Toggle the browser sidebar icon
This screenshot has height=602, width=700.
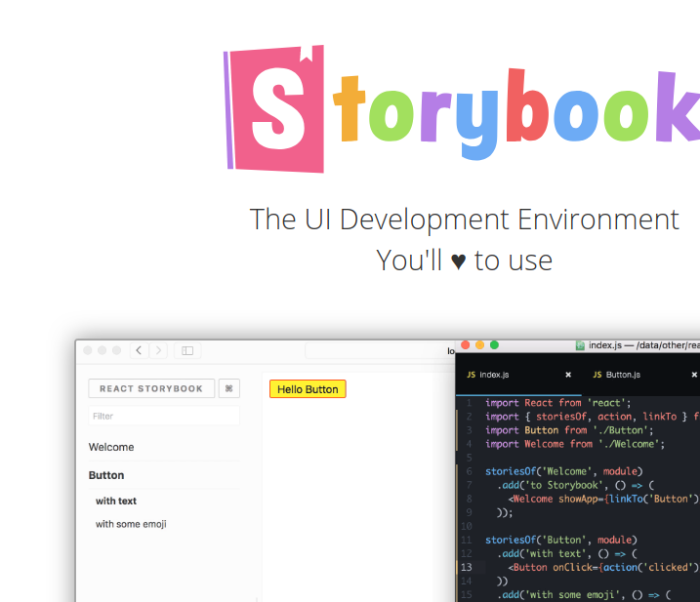(187, 350)
